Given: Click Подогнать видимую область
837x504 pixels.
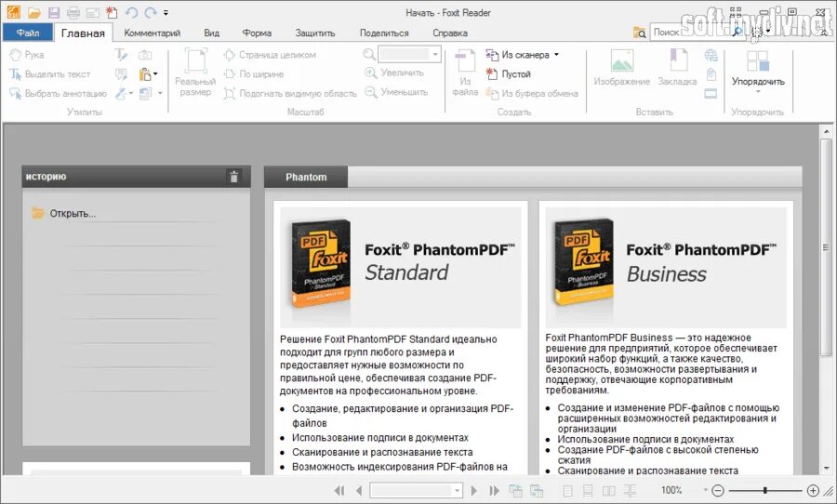Looking at the screenshot, I should pos(290,93).
